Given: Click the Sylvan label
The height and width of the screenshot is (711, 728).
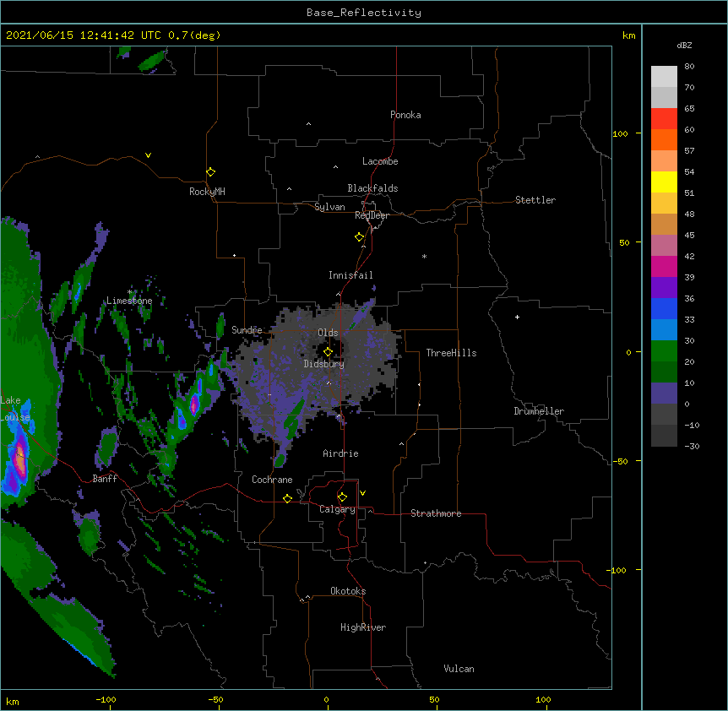Looking at the screenshot, I should [x=329, y=207].
